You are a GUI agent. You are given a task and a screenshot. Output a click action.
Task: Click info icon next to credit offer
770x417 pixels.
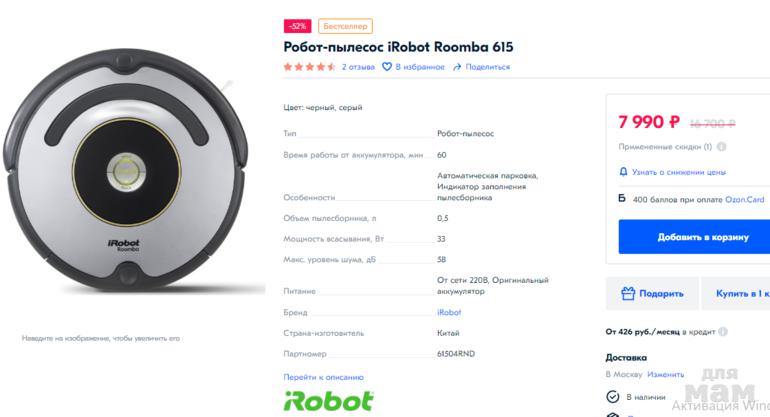point(723,331)
